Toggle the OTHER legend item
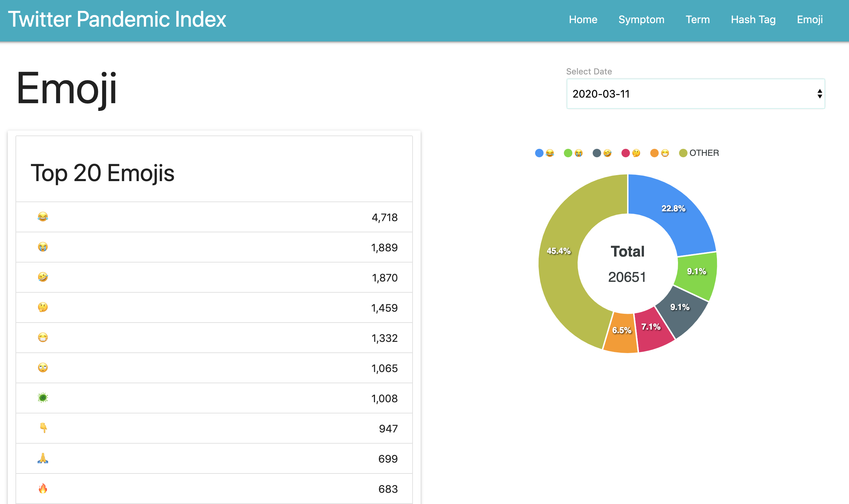Image resolution: width=849 pixels, height=504 pixels. pos(699,153)
